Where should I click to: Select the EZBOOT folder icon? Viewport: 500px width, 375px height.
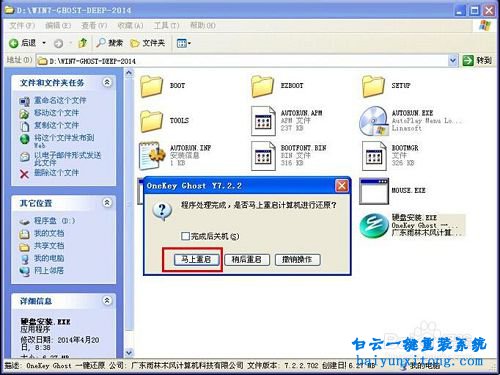tap(262, 86)
